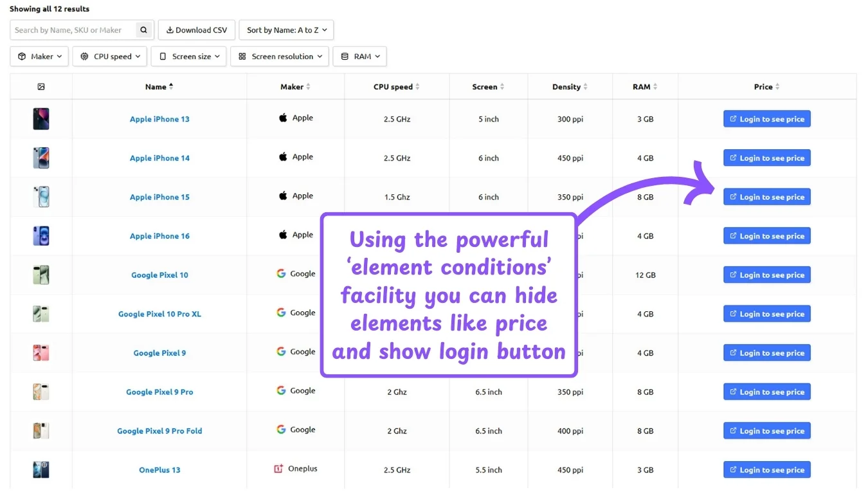Viewport: 868px width, 492px height.
Task: Click the 5.5 inch screen cell for OnePlus 13
Action: (489, 470)
